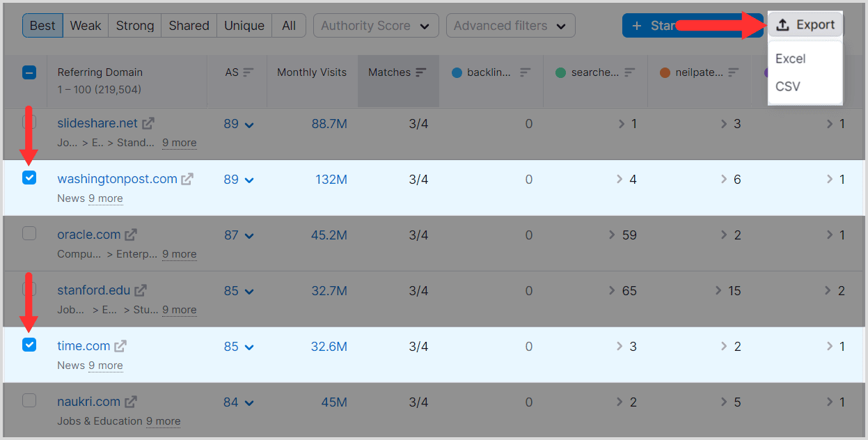
Task: Click the blue dot in backlinko column header
Action: 457,72
